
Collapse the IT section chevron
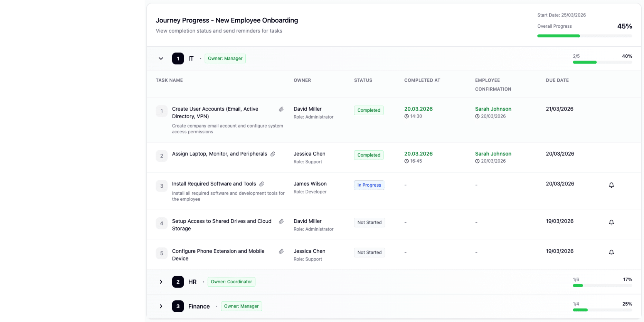tap(161, 59)
